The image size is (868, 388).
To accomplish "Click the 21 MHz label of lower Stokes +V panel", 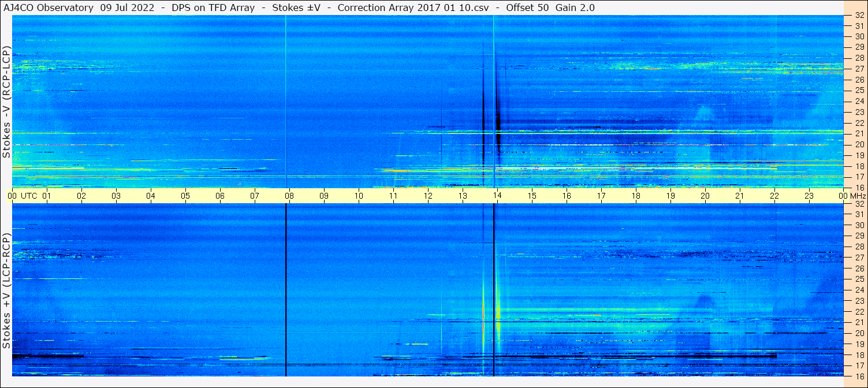I will pos(859,322).
